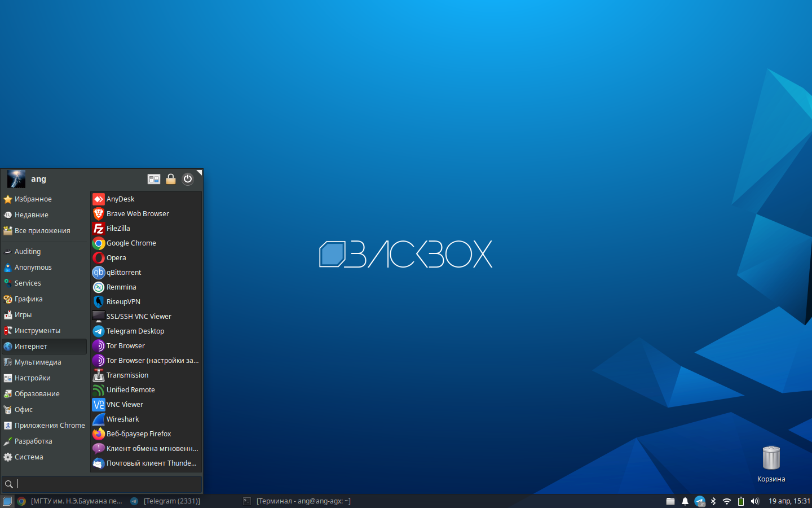Launch qBittorrent client
Viewport: 812px width, 508px height.
point(146,273)
